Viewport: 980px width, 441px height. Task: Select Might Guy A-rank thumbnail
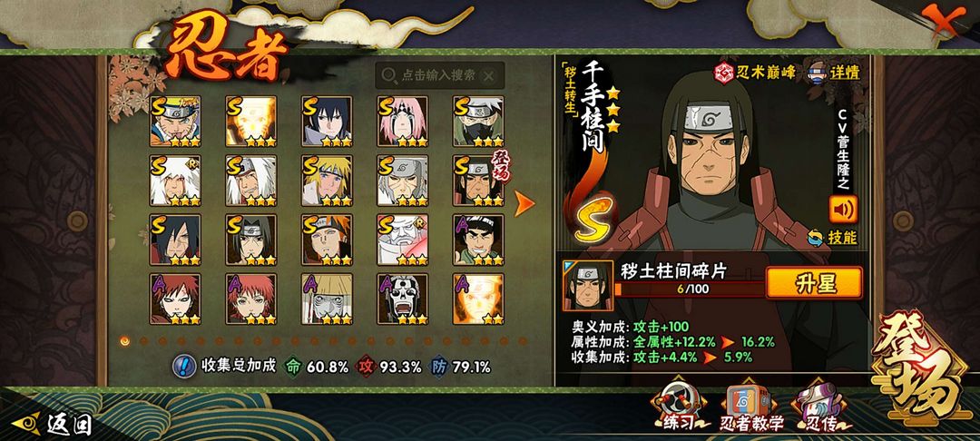pyautogui.click(x=478, y=240)
